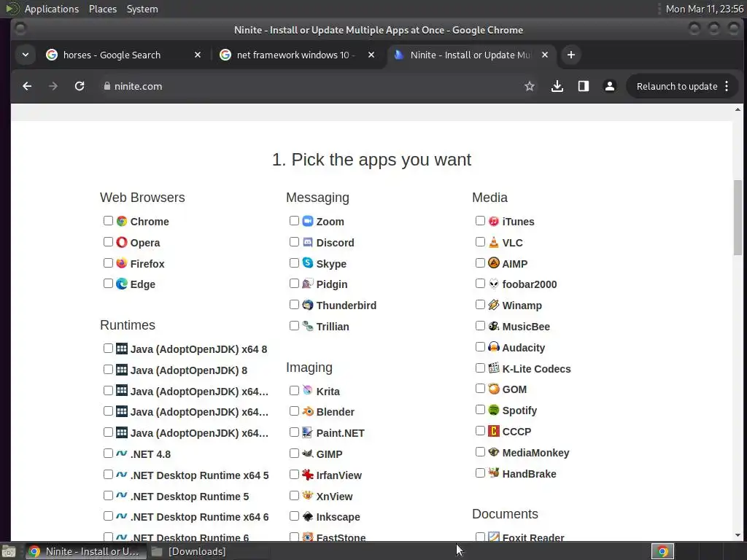This screenshot has height=560, width=747.
Task: Click the GIMP app icon
Action: point(308,454)
